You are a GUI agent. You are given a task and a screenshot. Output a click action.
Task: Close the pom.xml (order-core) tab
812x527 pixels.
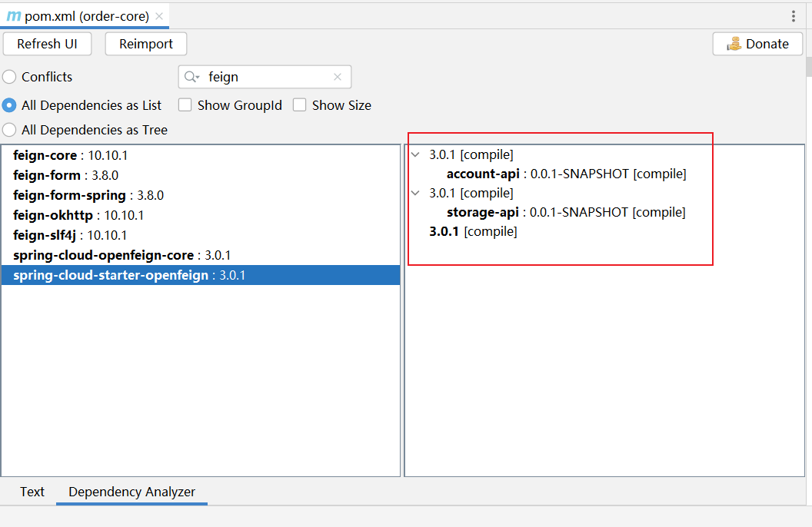click(159, 16)
